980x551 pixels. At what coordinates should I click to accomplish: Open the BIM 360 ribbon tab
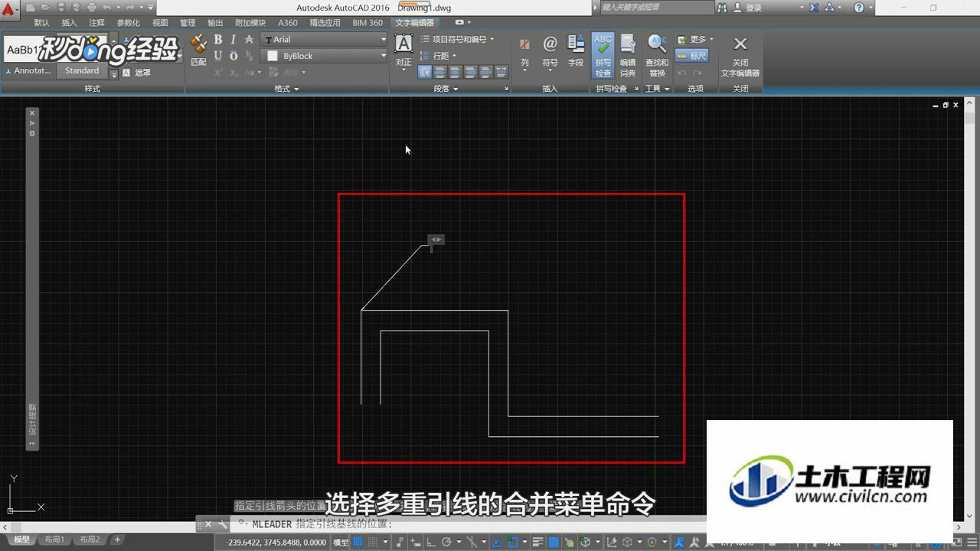[x=367, y=23]
